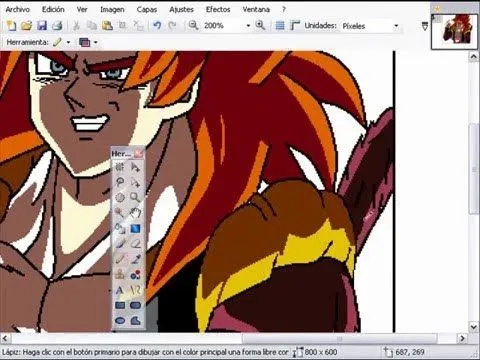Select the Move Selection tool
This screenshot has height=360, width=480.
(135, 182)
